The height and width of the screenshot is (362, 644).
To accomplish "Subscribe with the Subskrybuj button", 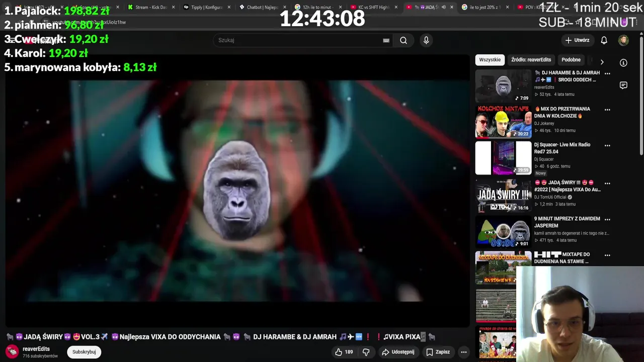I will [x=84, y=352].
